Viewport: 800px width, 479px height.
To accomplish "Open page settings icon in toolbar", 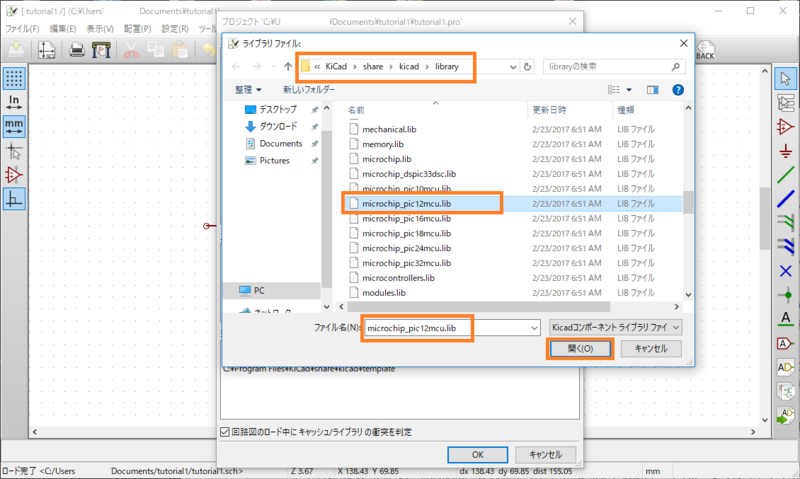I will [x=46, y=50].
